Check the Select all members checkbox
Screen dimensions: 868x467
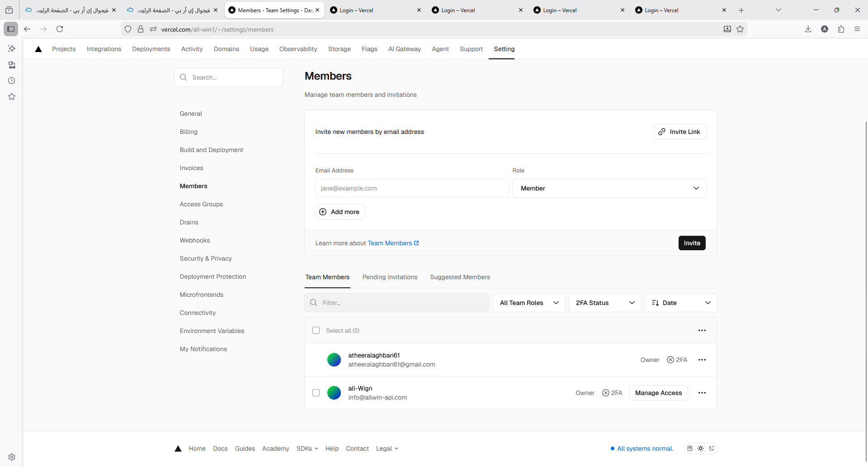316,330
